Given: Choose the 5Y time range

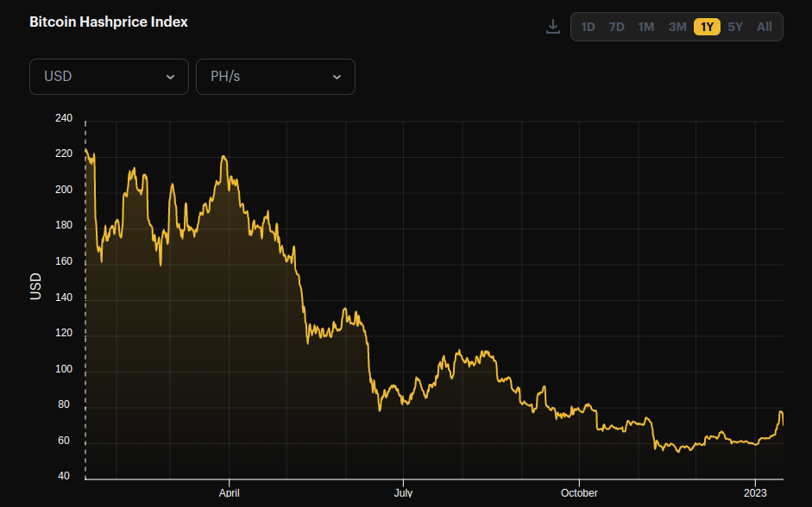Looking at the screenshot, I should 735,27.
